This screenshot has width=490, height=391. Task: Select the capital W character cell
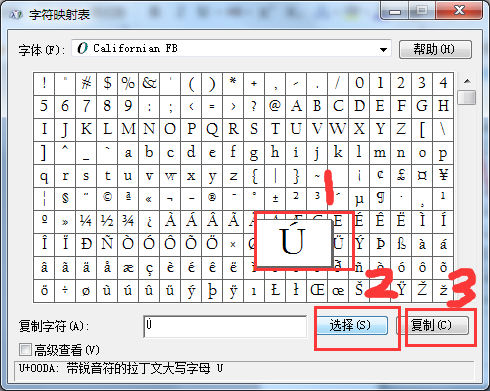338,129
